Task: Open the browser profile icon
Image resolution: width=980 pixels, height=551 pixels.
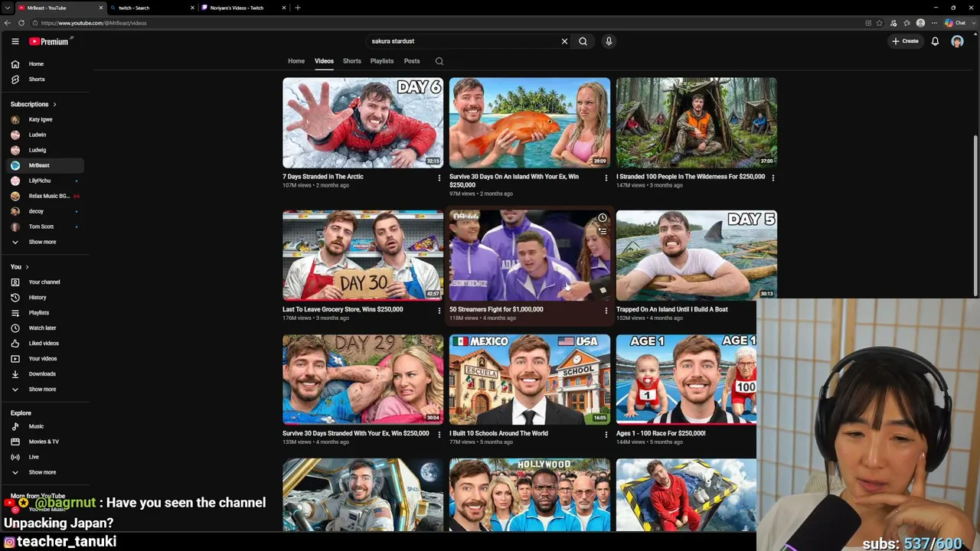Action: [920, 23]
